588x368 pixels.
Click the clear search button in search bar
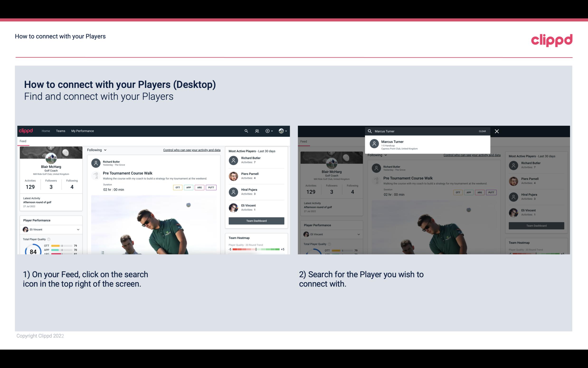482,131
